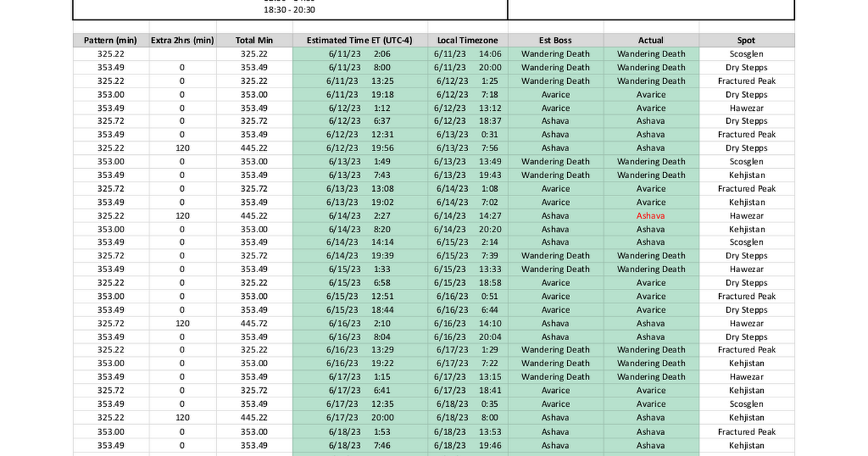Click estimated time cell '6/16/23 2:10'
Image resolution: width=868 pixels, height=456 pixels.
click(x=359, y=324)
